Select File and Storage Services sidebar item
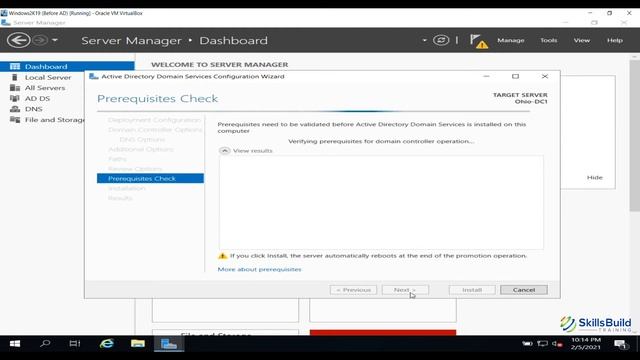Image resolution: width=640 pixels, height=360 pixels. (x=54, y=120)
